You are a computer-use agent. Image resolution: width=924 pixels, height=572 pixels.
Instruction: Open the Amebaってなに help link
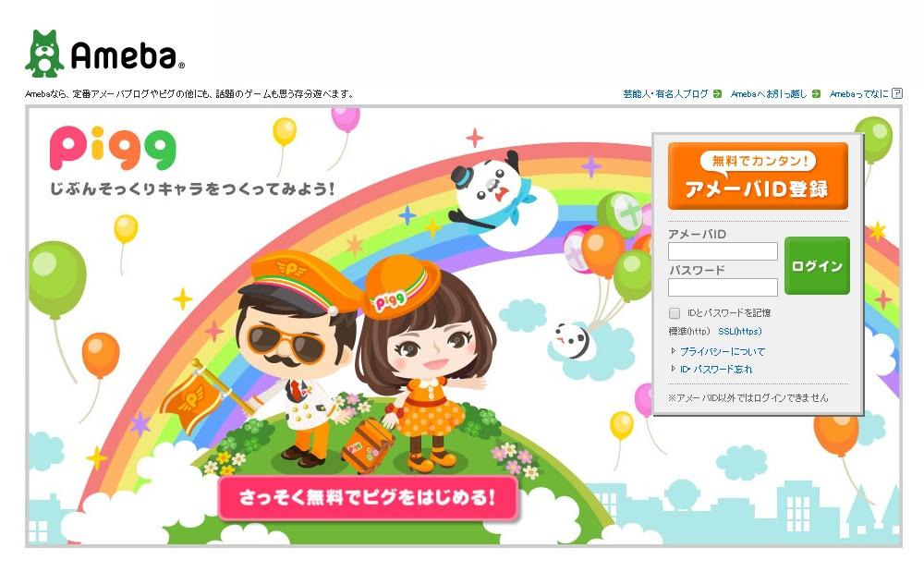(858, 93)
